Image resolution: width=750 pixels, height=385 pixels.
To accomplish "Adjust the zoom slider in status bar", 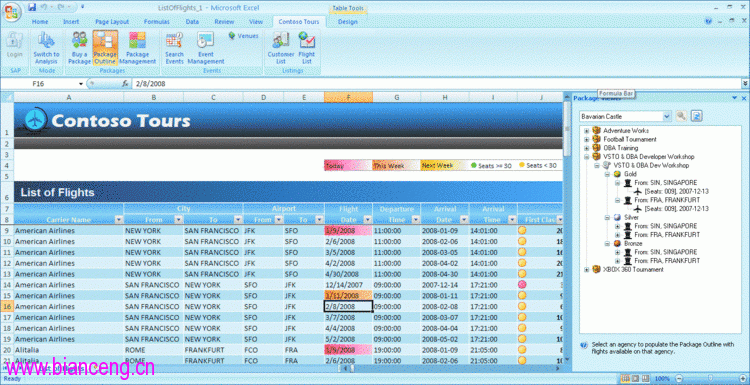I will coord(710,379).
